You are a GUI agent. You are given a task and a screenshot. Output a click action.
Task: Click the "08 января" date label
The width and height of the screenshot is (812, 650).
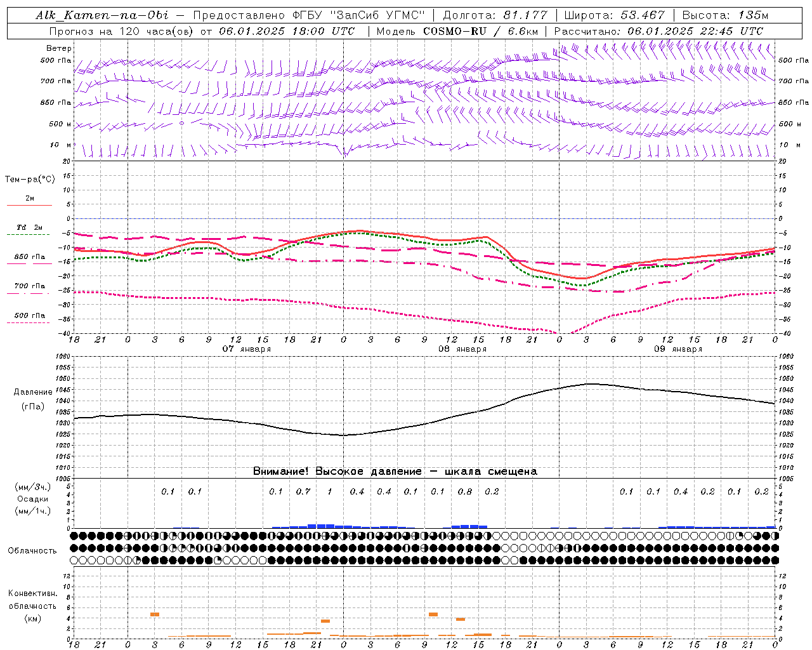[462, 348]
